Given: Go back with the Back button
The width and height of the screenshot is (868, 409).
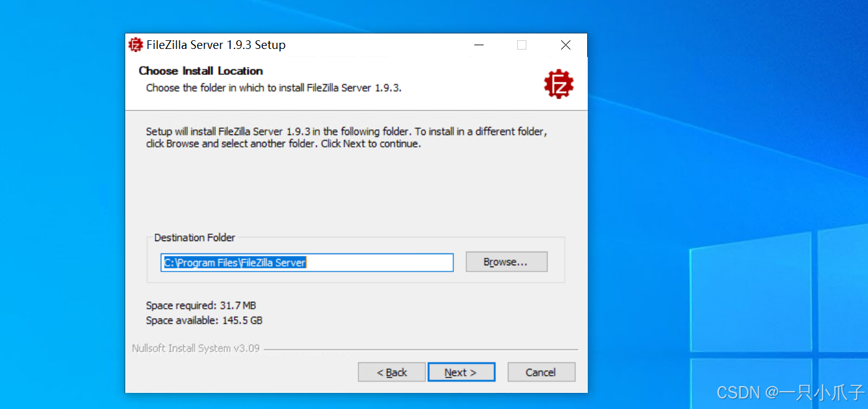Looking at the screenshot, I should (392, 372).
